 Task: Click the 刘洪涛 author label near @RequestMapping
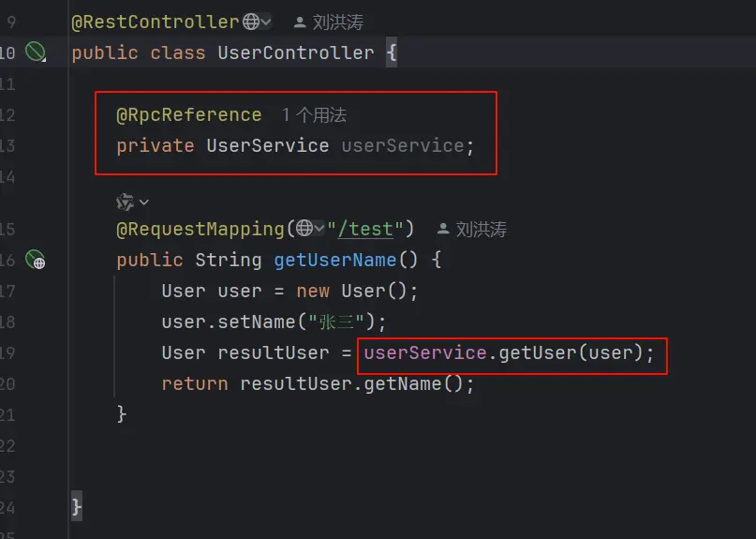tap(482, 230)
